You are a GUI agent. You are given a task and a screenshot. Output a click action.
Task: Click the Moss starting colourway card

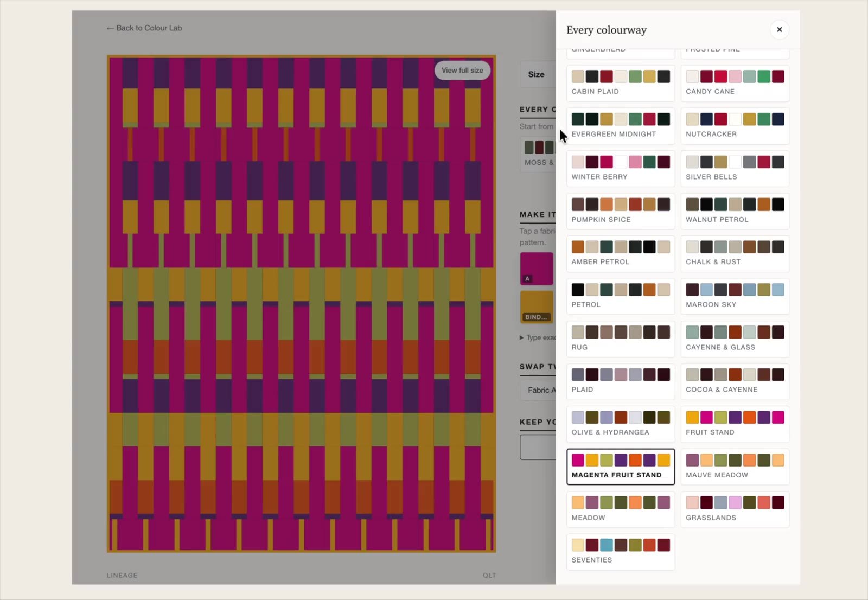point(538,154)
